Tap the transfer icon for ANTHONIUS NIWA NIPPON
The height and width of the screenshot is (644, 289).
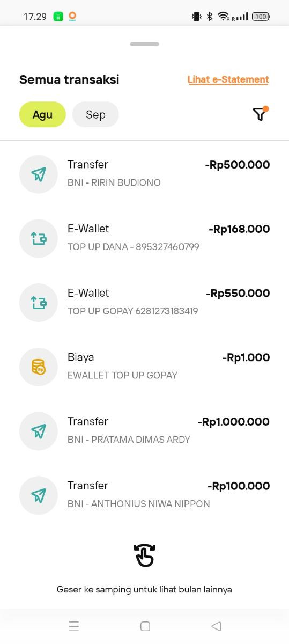(39, 496)
